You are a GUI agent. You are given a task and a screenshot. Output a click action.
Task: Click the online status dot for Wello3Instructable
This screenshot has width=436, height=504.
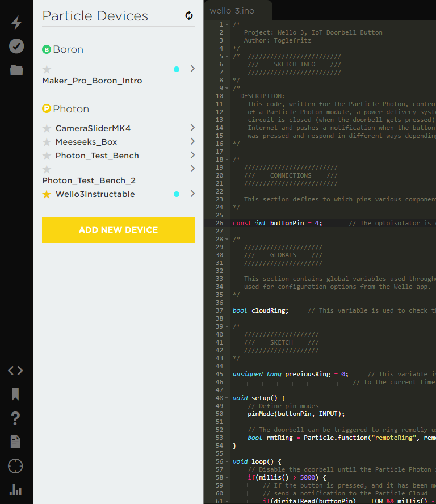pos(177,194)
